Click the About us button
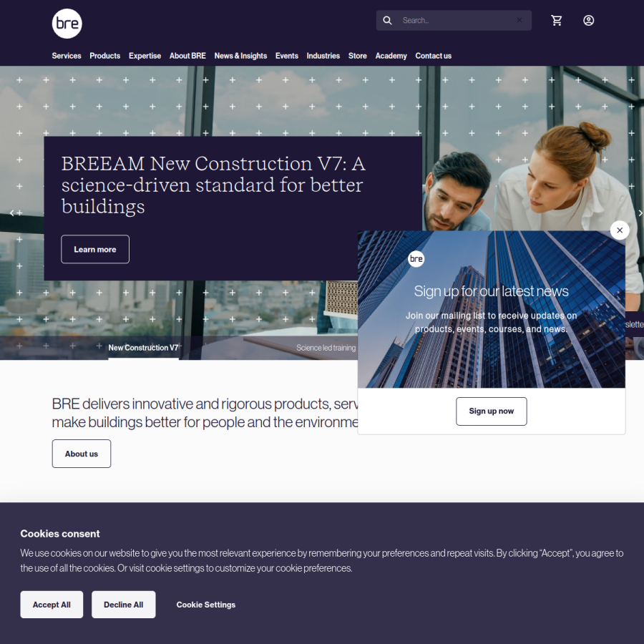This screenshot has width=644, height=644. coord(82,454)
